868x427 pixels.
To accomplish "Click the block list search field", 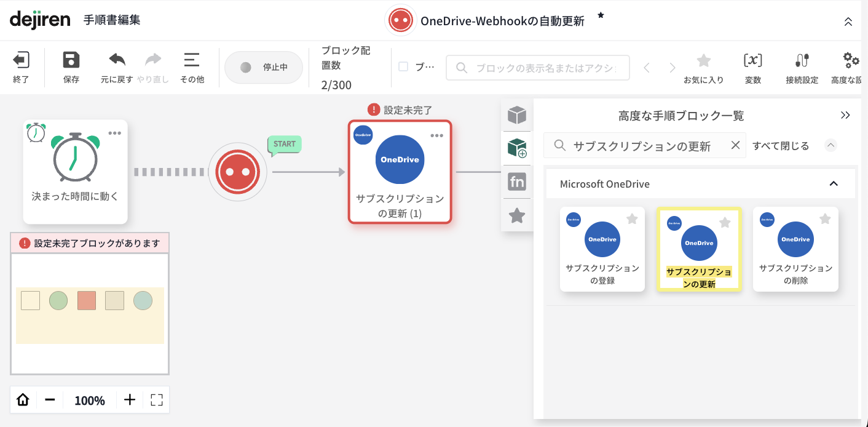I will pyautogui.click(x=644, y=146).
